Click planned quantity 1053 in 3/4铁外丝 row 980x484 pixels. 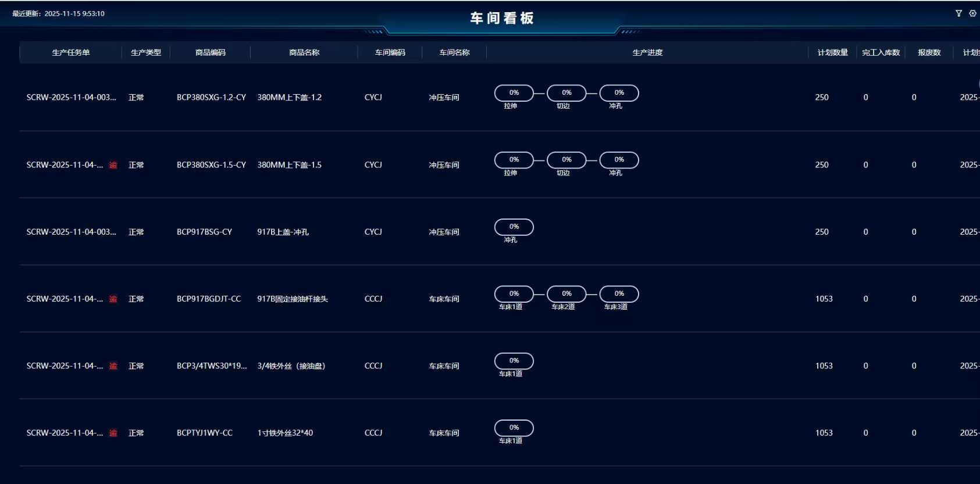click(x=824, y=366)
